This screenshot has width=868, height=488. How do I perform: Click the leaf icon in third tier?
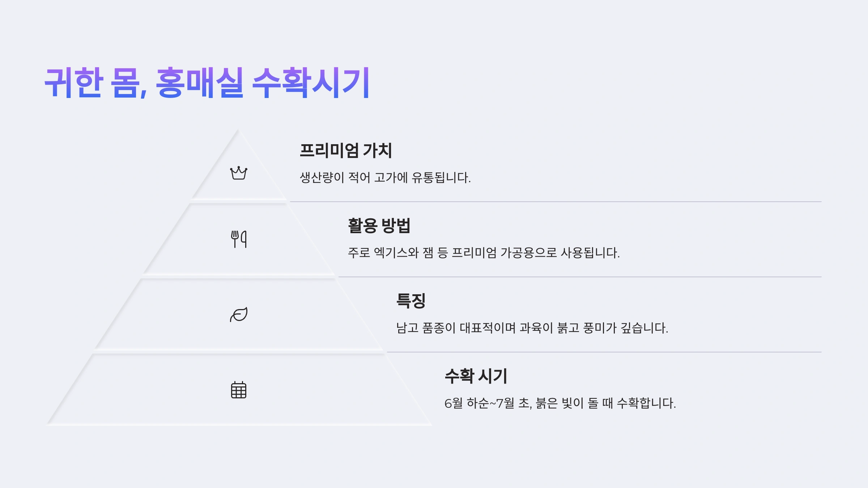pyautogui.click(x=239, y=314)
